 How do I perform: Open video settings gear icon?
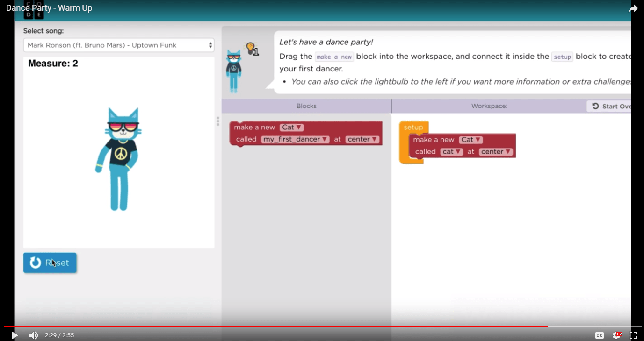(x=617, y=335)
